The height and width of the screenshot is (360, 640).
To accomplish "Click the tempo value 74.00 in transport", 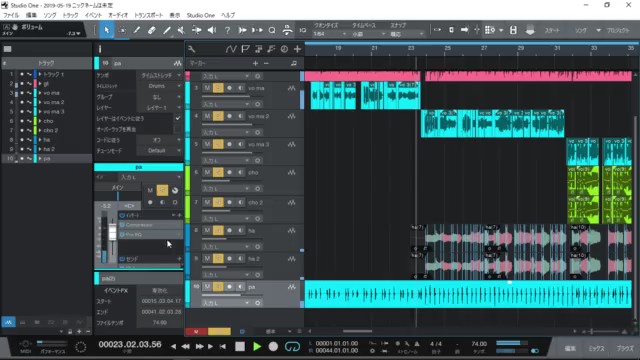I will coord(479,344).
